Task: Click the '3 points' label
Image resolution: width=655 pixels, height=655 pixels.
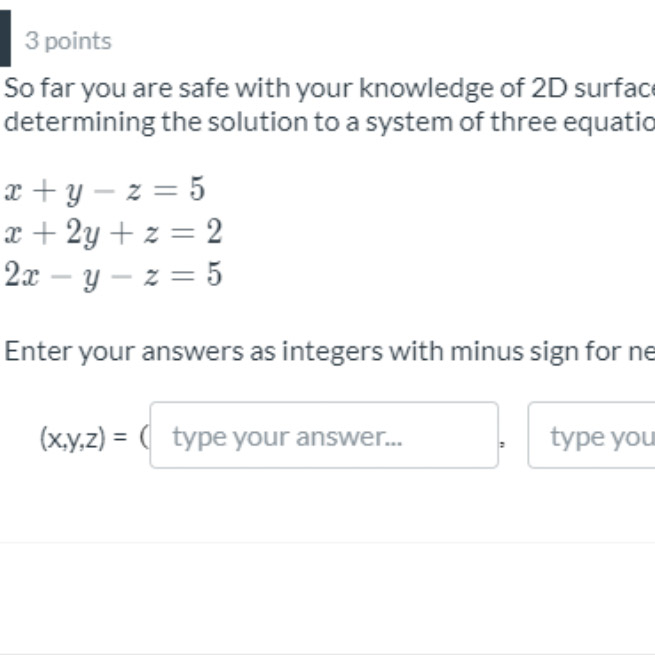Action: point(68,41)
